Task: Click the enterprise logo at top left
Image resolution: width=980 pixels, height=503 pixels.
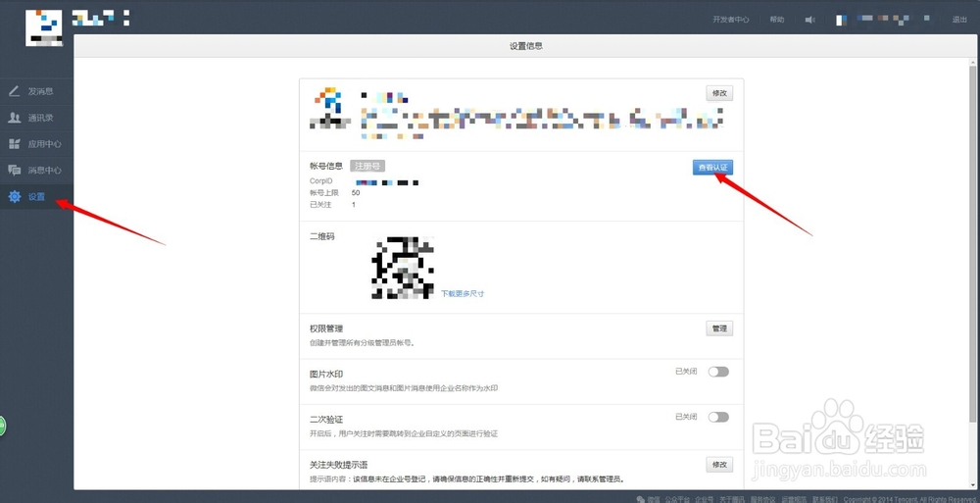Action: [x=44, y=27]
